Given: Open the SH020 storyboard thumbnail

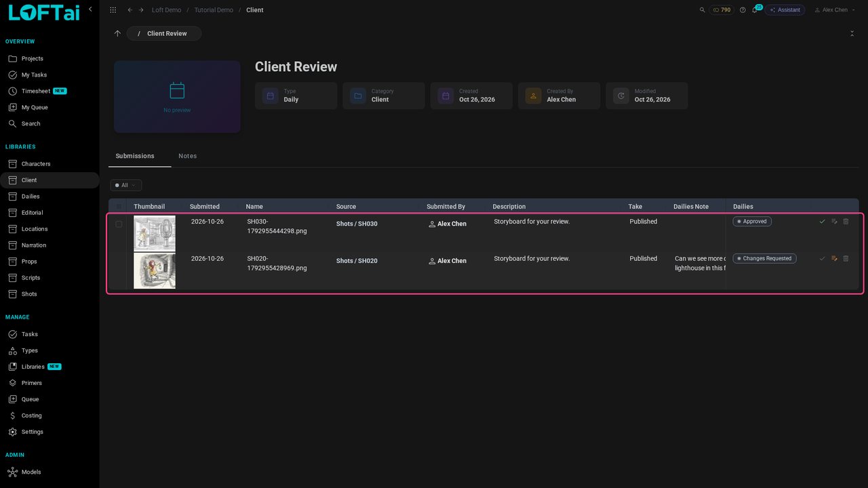Looking at the screenshot, I should pos(155,270).
